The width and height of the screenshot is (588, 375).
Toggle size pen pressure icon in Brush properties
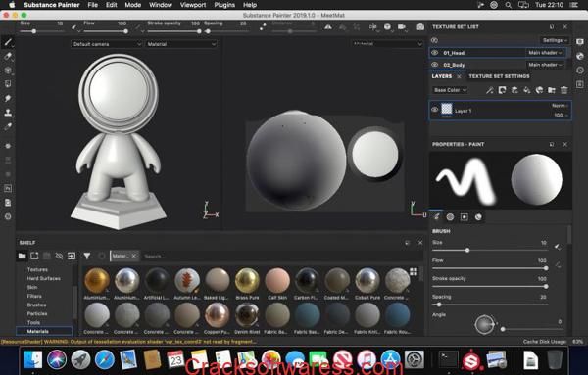click(x=558, y=247)
